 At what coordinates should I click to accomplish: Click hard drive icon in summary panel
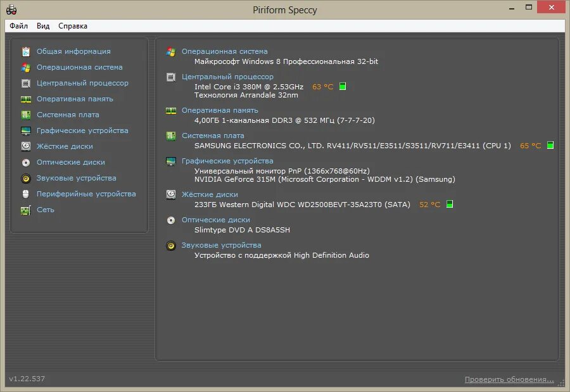click(171, 194)
